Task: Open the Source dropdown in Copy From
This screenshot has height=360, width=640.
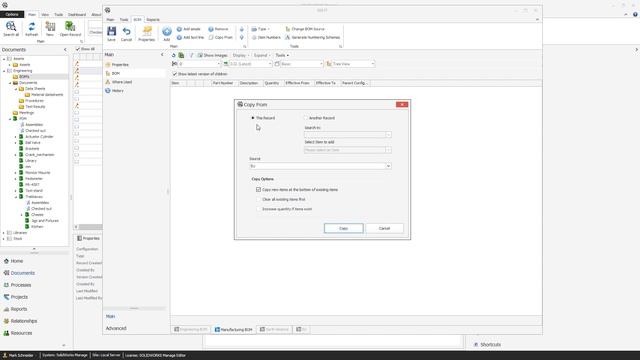Action: [x=388, y=166]
